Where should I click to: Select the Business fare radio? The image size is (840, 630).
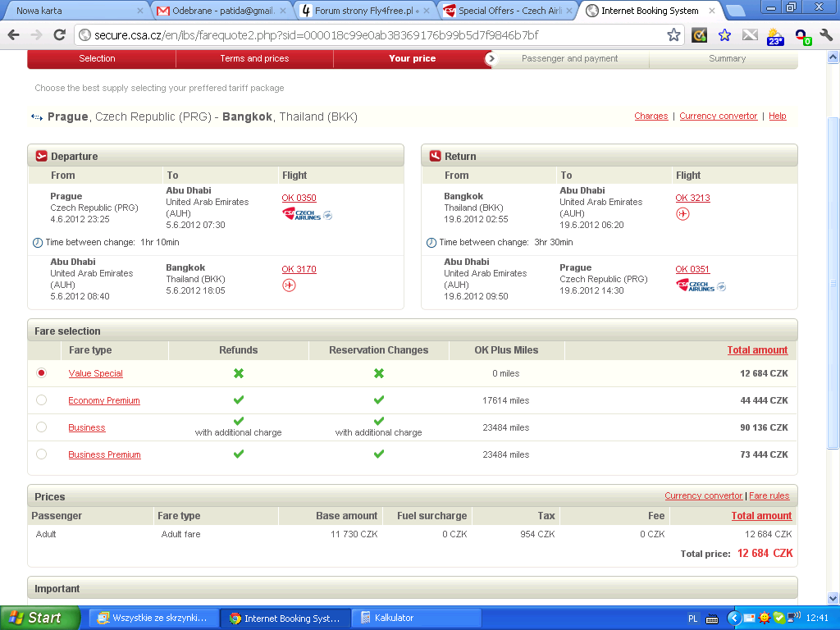[41, 427]
